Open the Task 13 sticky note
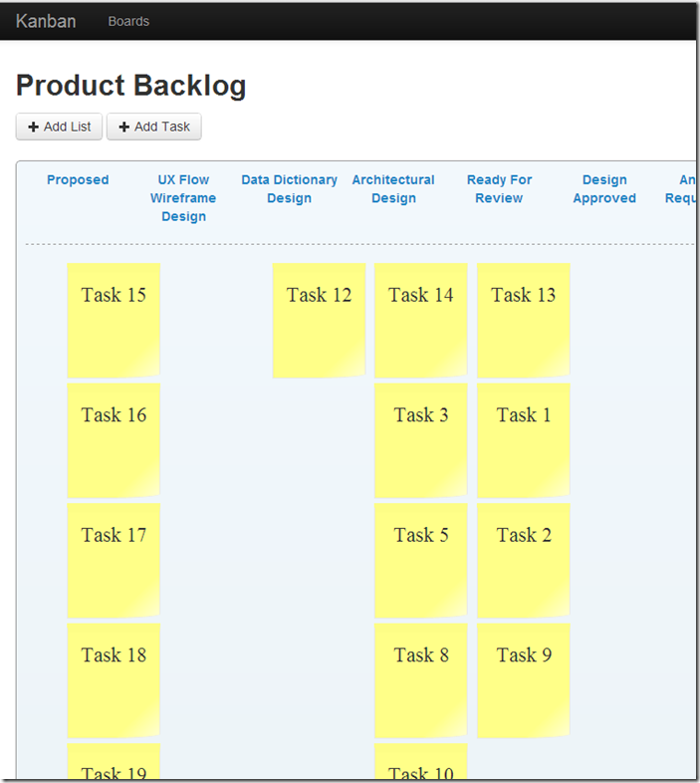 (523, 321)
